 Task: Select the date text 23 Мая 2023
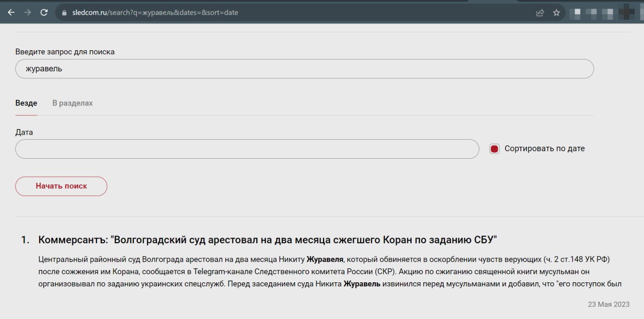pyautogui.click(x=609, y=304)
